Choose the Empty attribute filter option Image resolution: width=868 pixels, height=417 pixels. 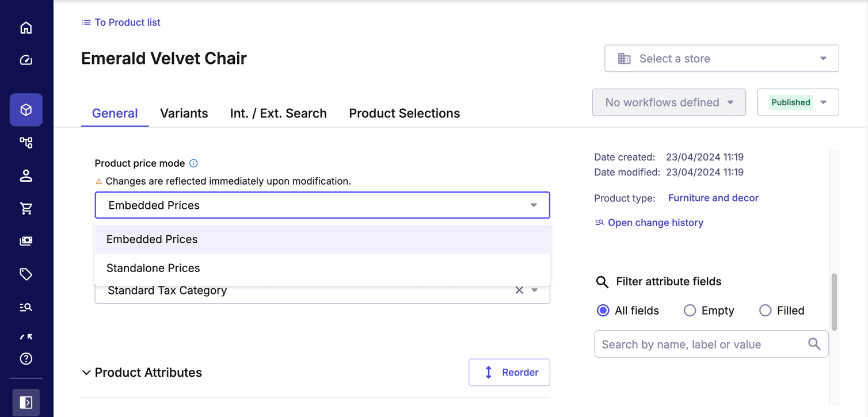(x=690, y=310)
